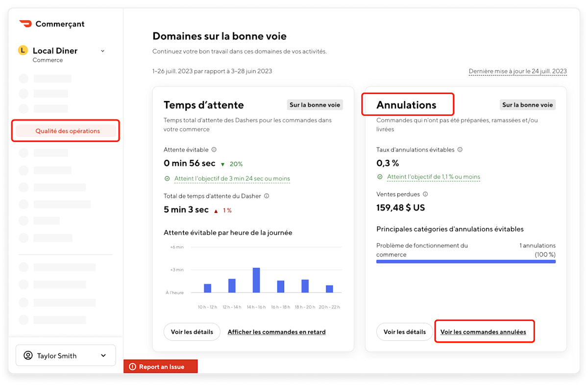Click the DoorDash logo icon

pyautogui.click(x=25, y=24)
